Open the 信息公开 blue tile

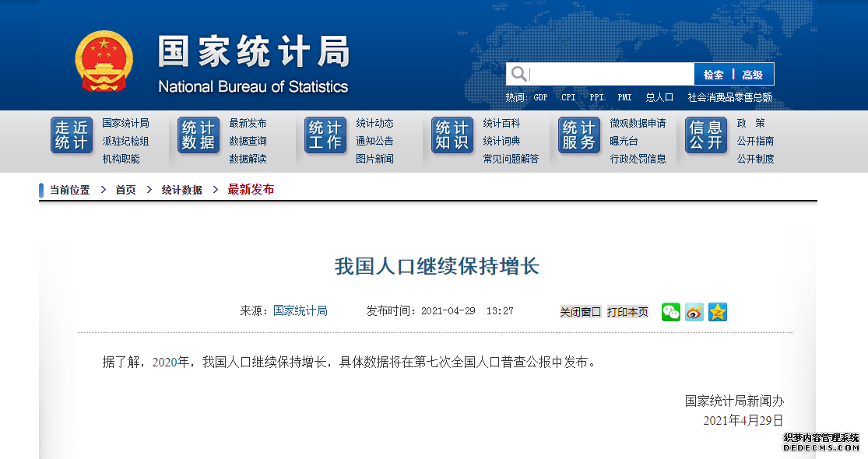click(x=706, y=135)
